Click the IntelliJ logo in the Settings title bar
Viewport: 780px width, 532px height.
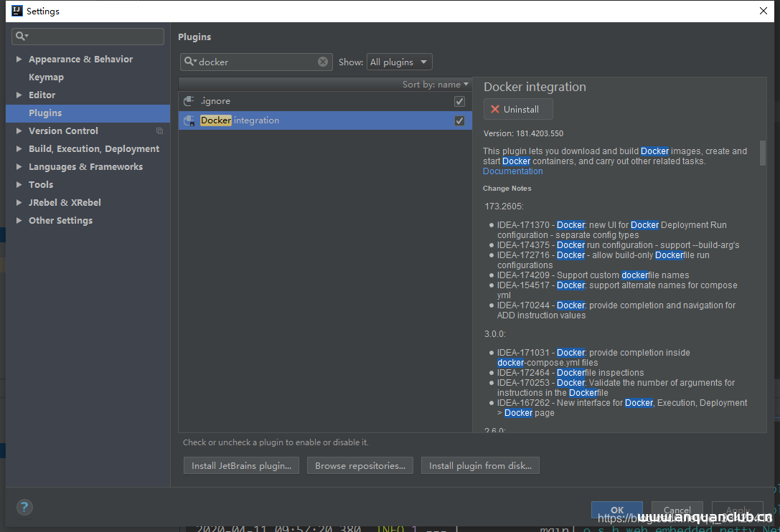tap(17, 11)
